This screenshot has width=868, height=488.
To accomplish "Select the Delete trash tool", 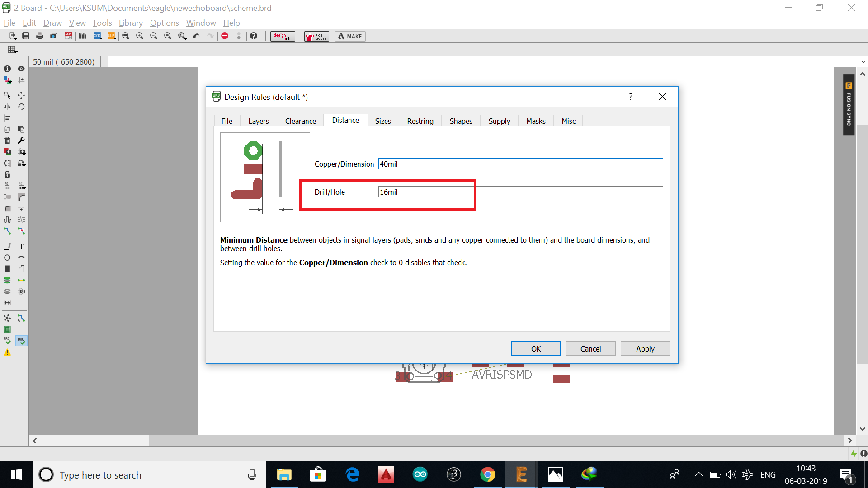I will coord(7,141).
